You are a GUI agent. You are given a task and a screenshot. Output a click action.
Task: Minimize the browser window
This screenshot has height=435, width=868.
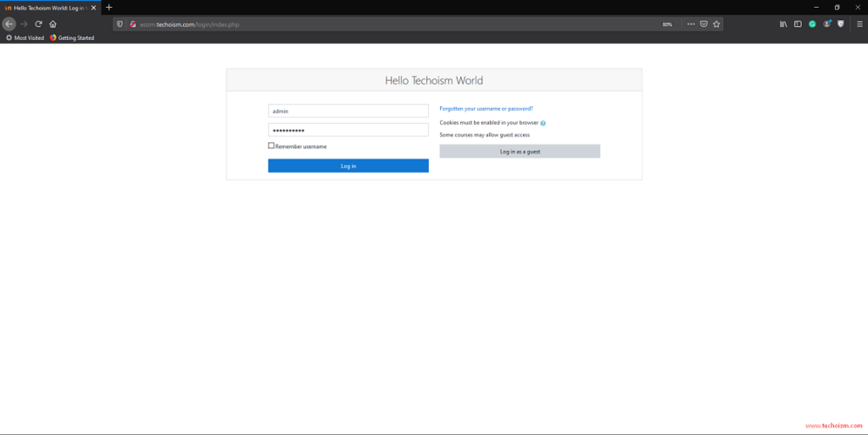(816, 7)
